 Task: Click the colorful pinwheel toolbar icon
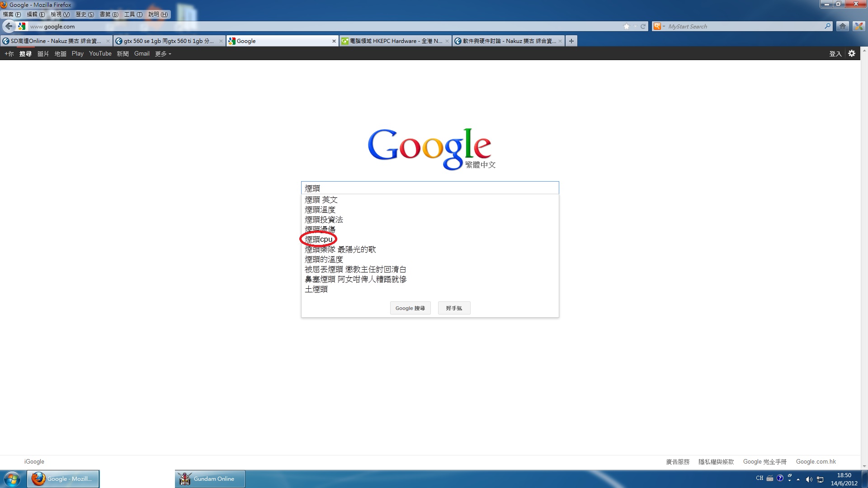[x=859, y=26]
